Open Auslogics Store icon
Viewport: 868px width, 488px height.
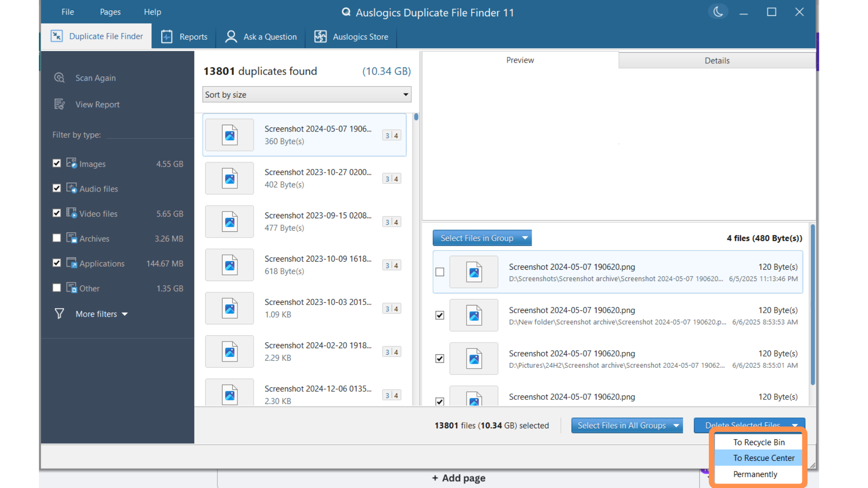click(321, 37)
